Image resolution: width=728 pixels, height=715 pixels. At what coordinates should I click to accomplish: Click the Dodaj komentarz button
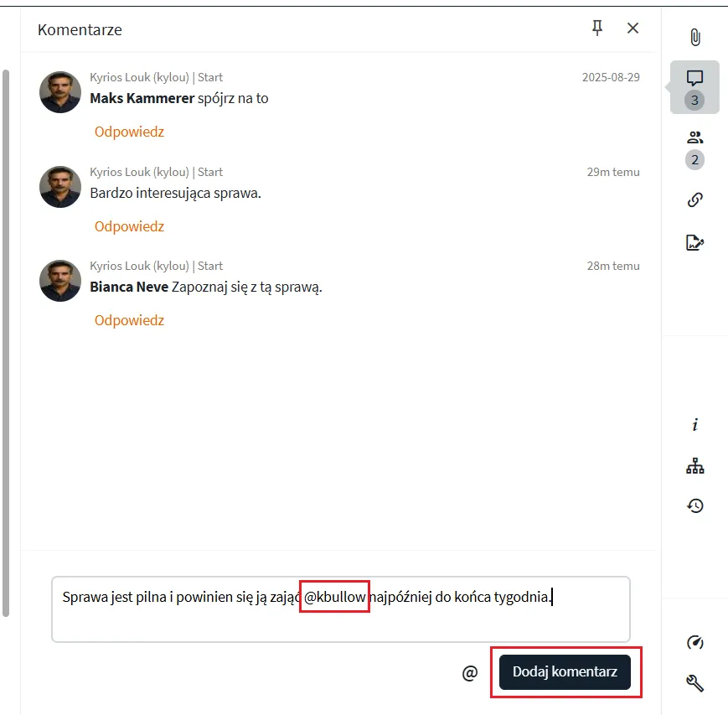click(x=565, y=671)
